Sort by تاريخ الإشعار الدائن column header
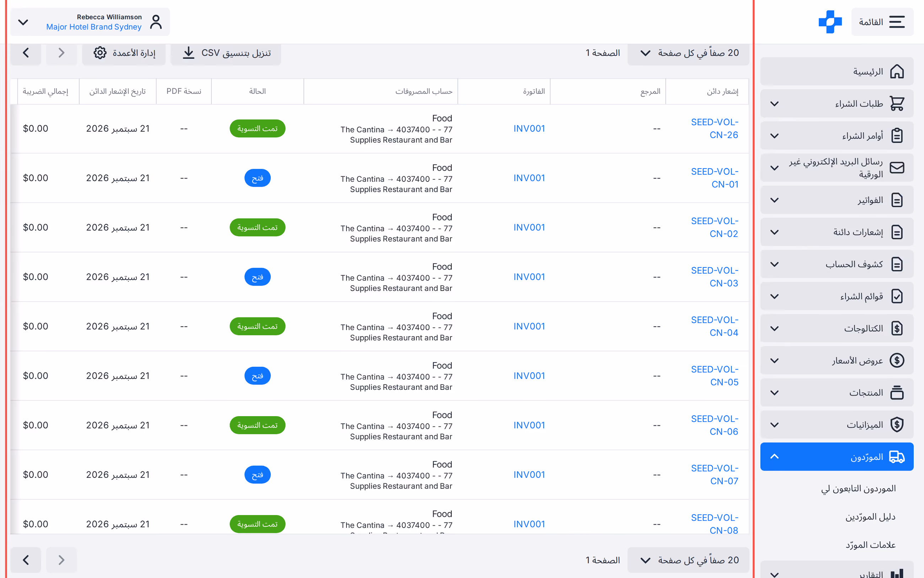 tap(118, 91)
